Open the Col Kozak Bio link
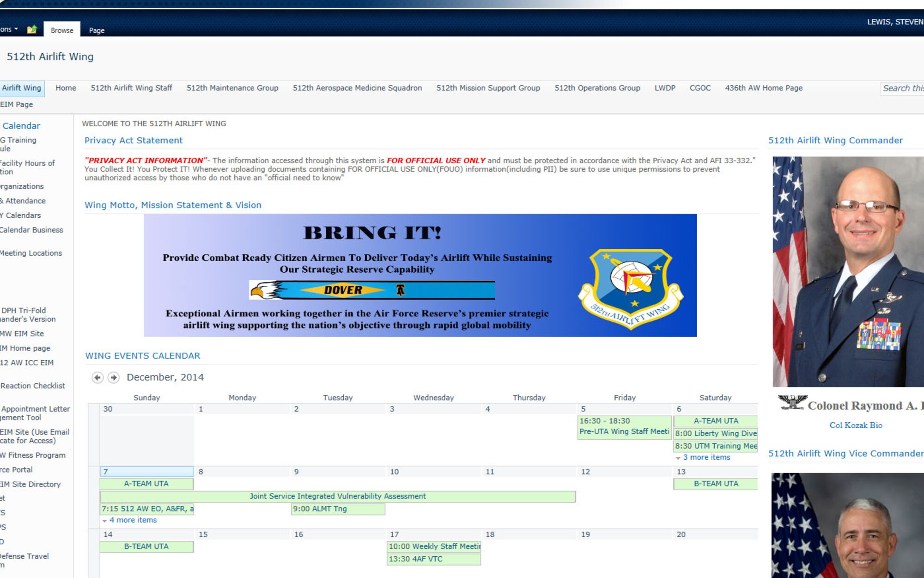This screenshot has height=578, width=924. coord(856,425)
